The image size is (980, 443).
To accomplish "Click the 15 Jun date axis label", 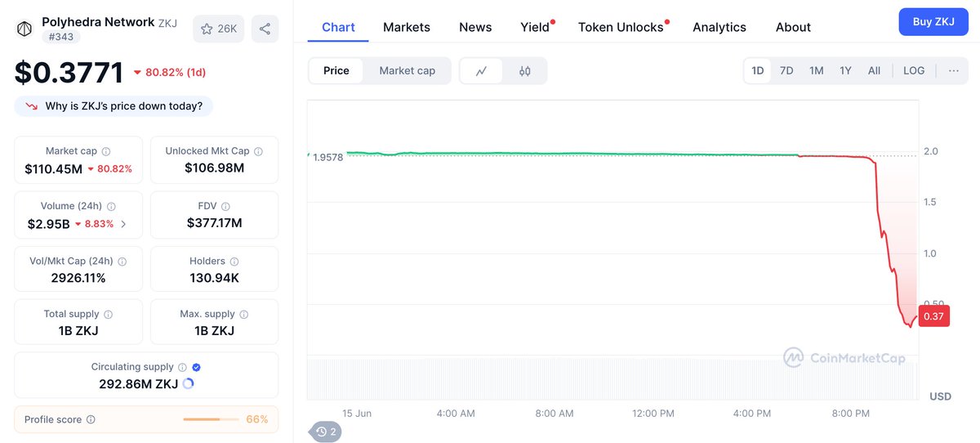I will coord(357,414).
